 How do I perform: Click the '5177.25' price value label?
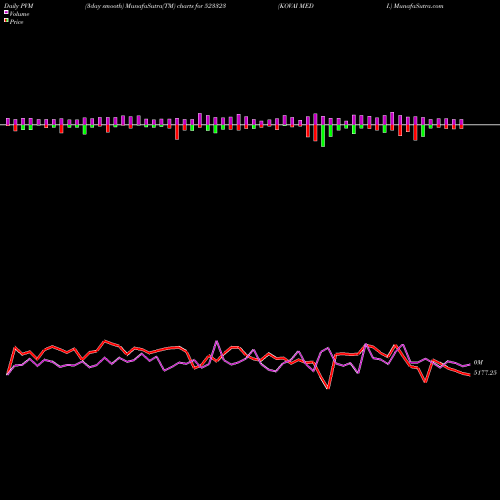click(485, 373)
